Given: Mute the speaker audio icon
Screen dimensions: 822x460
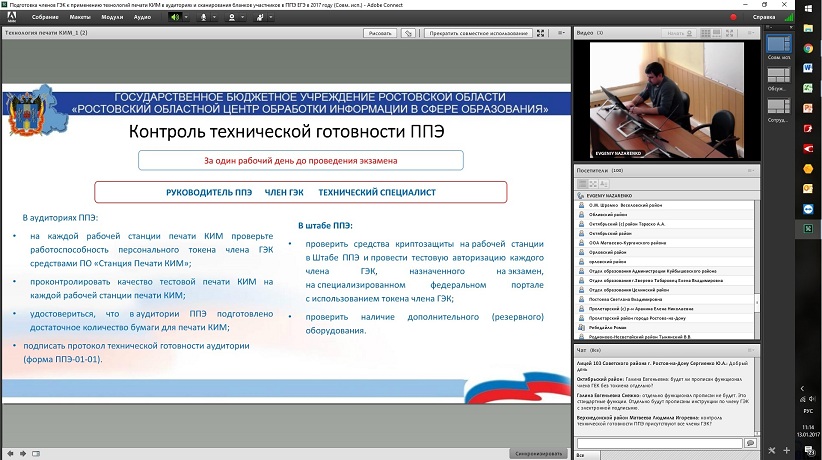Looking at the screenshot, I should coord(176,17).
